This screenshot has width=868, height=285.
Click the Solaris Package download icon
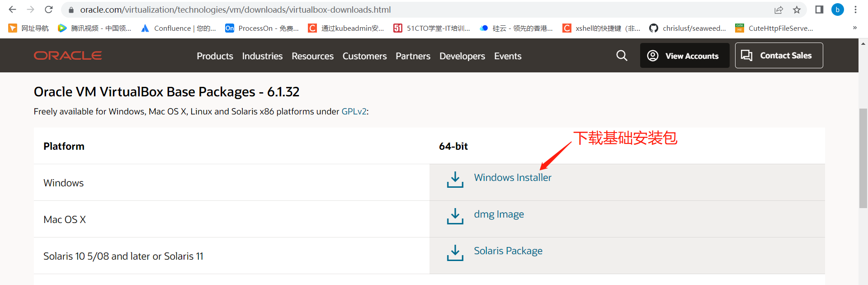(455, 252)
